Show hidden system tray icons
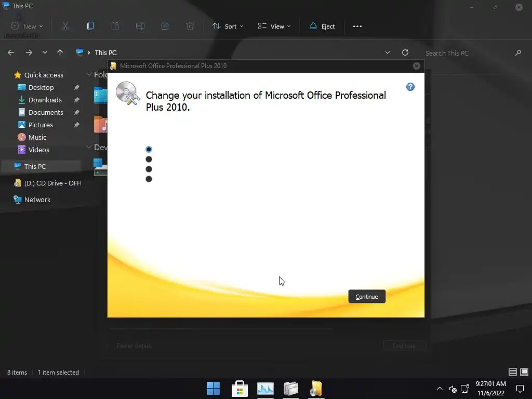 coord(440,389)
